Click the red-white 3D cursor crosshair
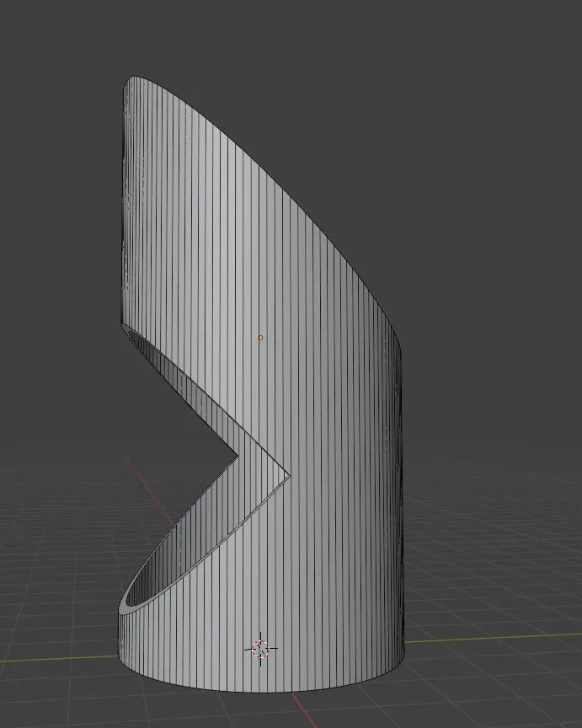This screenshot has height=728, width=582. tap(260, 649)
